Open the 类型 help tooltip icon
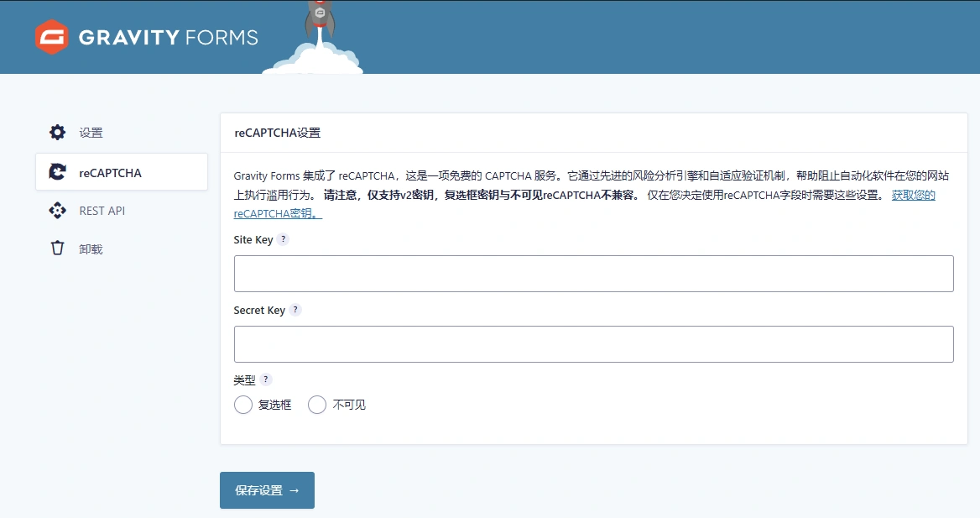 coord(266,379)
